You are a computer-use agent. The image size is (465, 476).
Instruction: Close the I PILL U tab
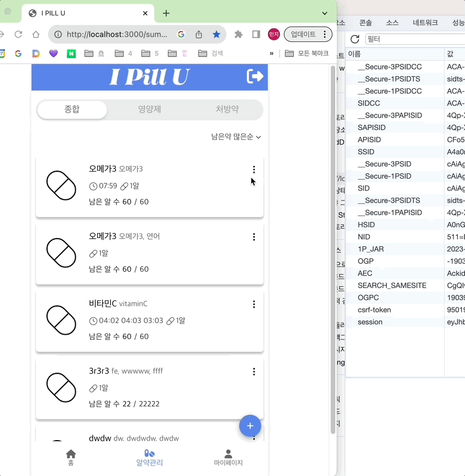(145, 13)
